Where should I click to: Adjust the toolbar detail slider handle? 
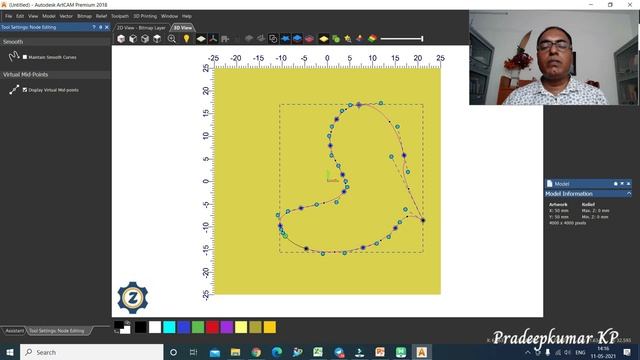[x=422, y=39]
